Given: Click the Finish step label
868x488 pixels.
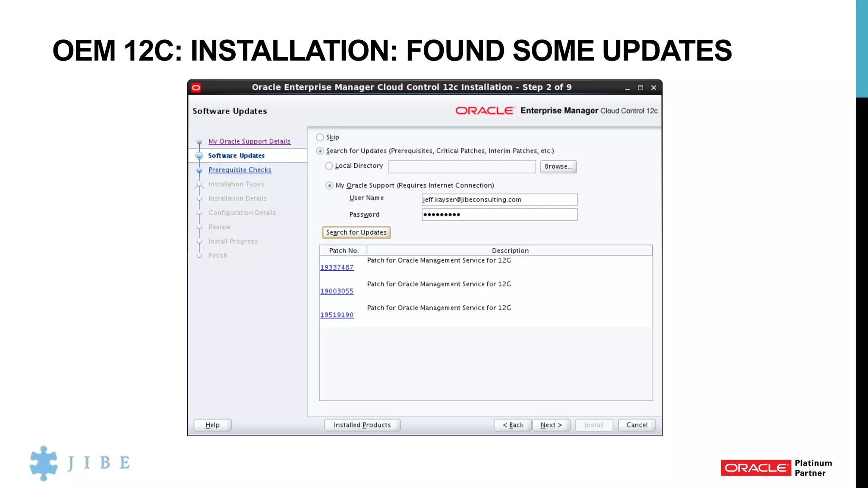Looking at the screenshot, I should pyautogui.click(x=218, y=255).
